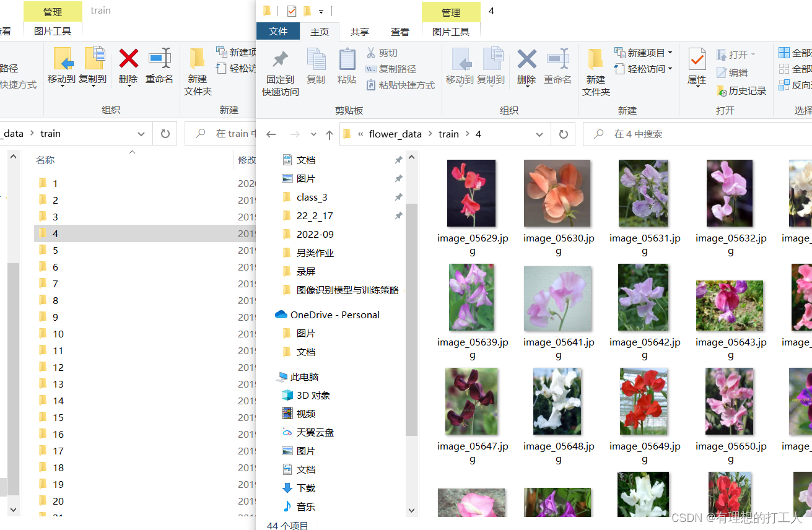Select 3D 对象 in navigation pane

pos(306,395)
